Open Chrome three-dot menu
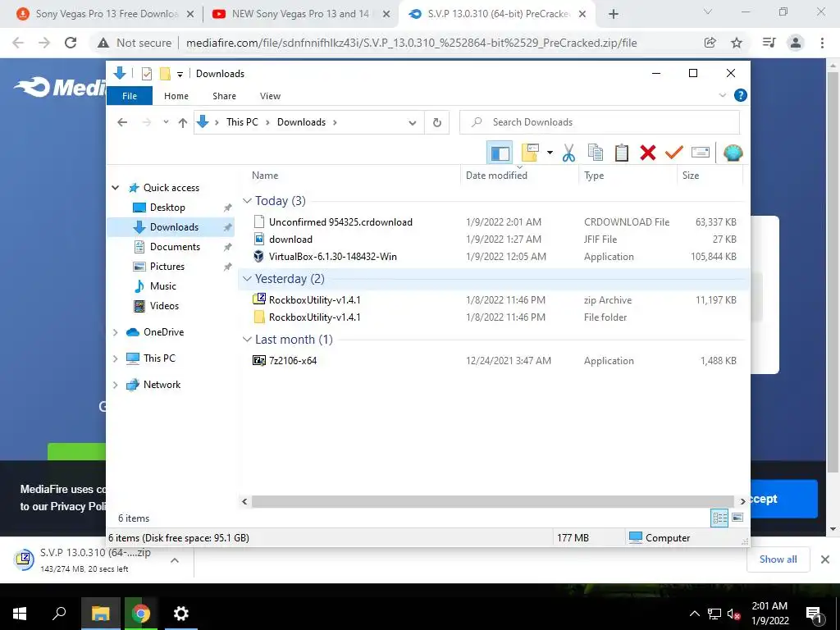 [x=822, y=43]
